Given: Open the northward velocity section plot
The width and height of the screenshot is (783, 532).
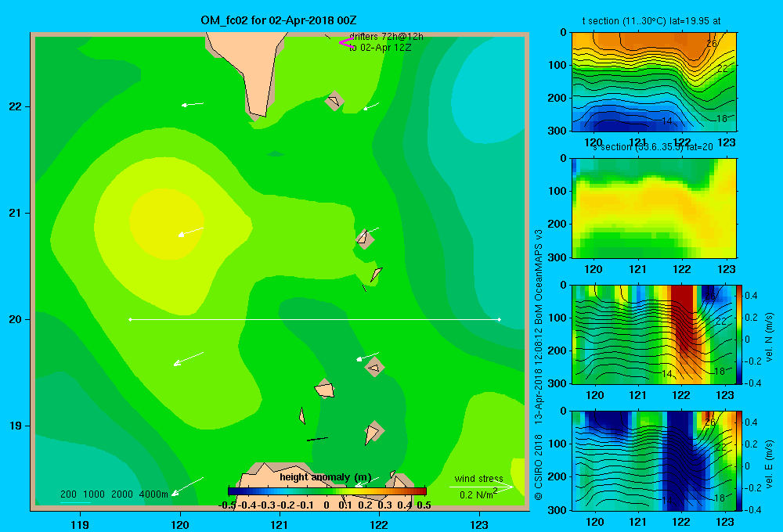Looking at the screenshot, I should [x=654, y=334].
